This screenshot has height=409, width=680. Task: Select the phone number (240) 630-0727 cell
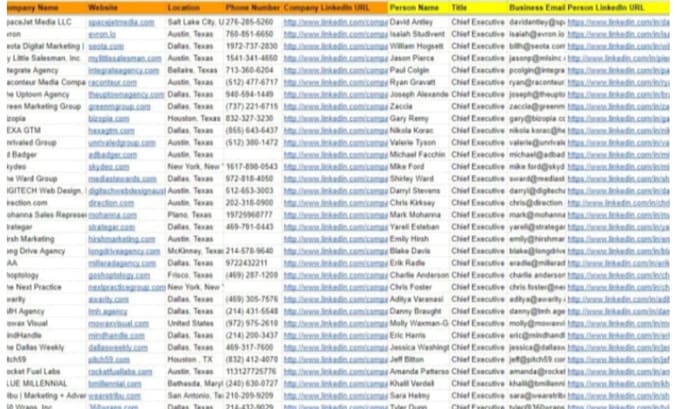click(252, 384)
